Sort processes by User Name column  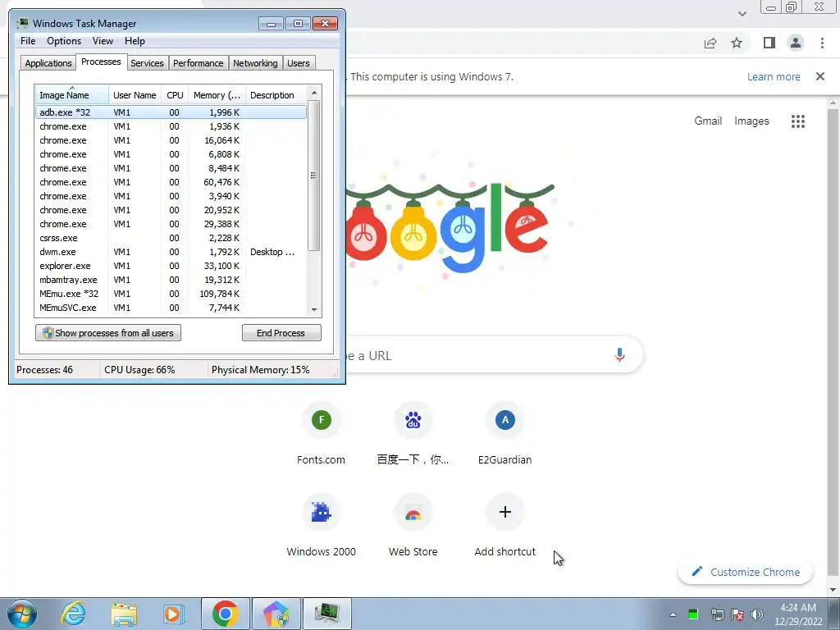tap(135, 95)
